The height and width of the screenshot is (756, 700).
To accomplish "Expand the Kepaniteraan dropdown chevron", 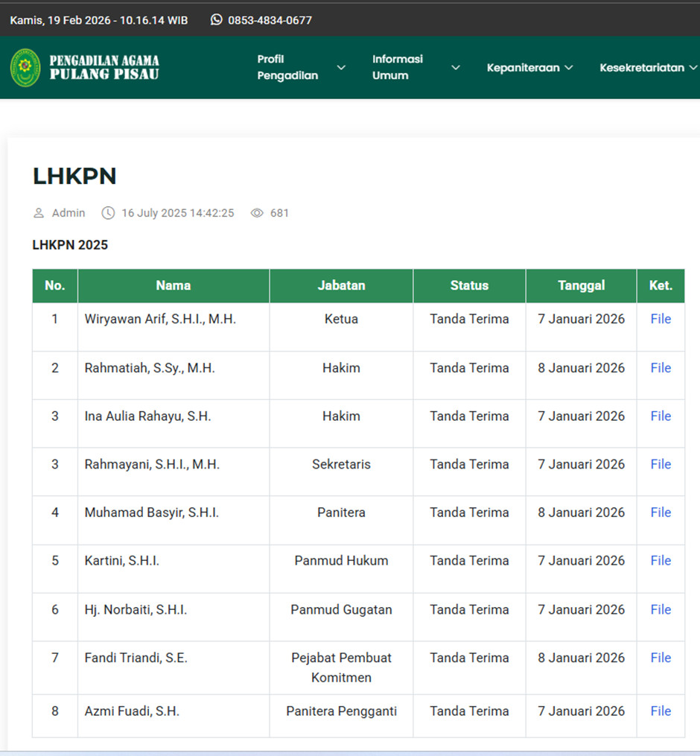I will 569,68.
